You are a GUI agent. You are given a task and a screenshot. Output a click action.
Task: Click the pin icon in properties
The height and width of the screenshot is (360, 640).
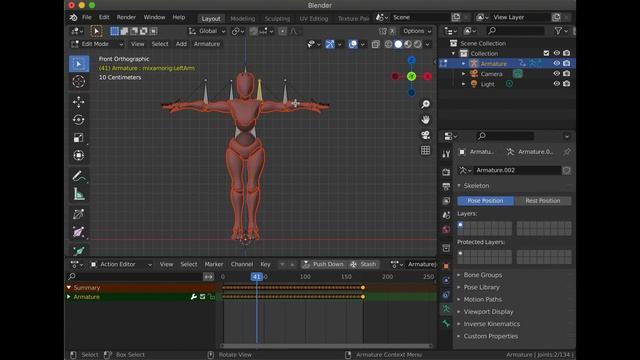567,152
